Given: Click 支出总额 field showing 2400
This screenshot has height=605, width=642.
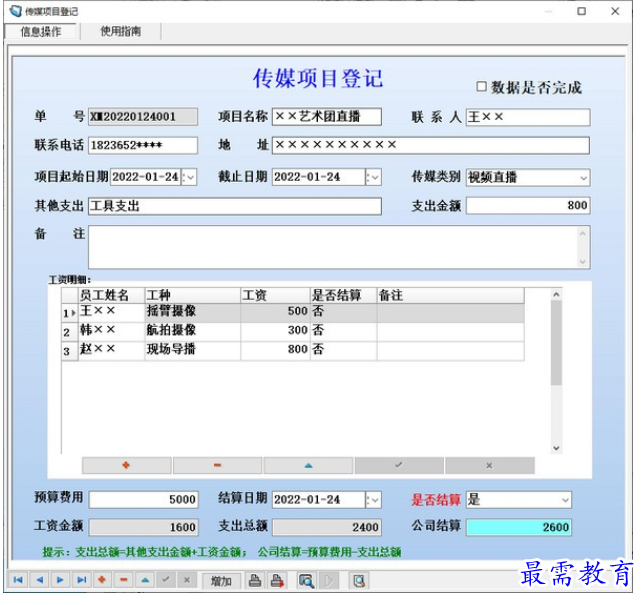Looking at the screenshot, I should (327, 527).
